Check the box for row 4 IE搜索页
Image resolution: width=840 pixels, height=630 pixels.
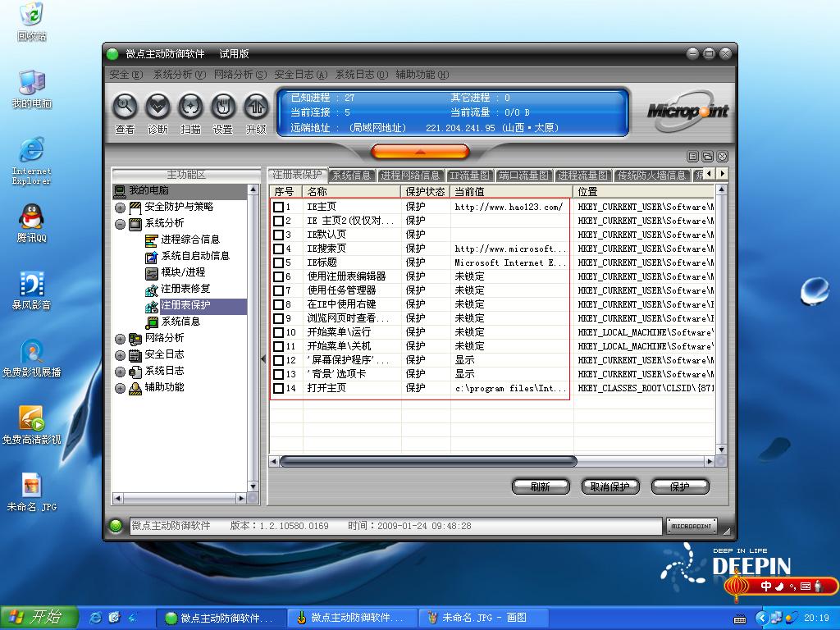pyautogui.click(x=279, y=249)
